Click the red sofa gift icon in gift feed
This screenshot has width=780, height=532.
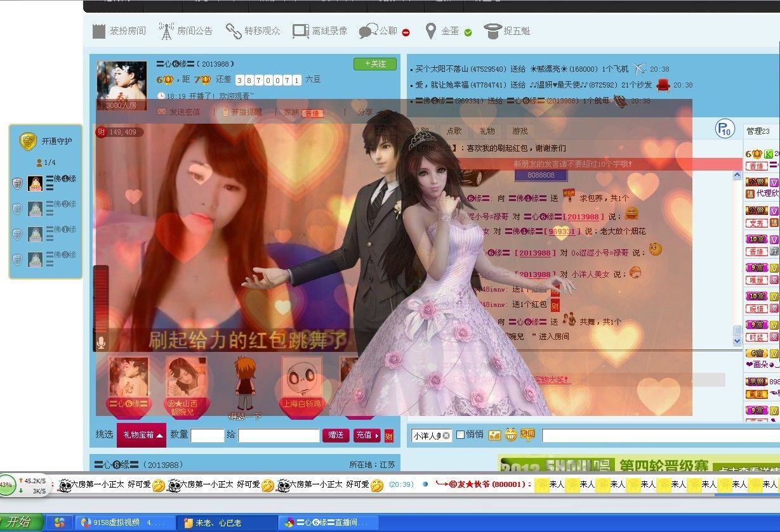point(663,85)
